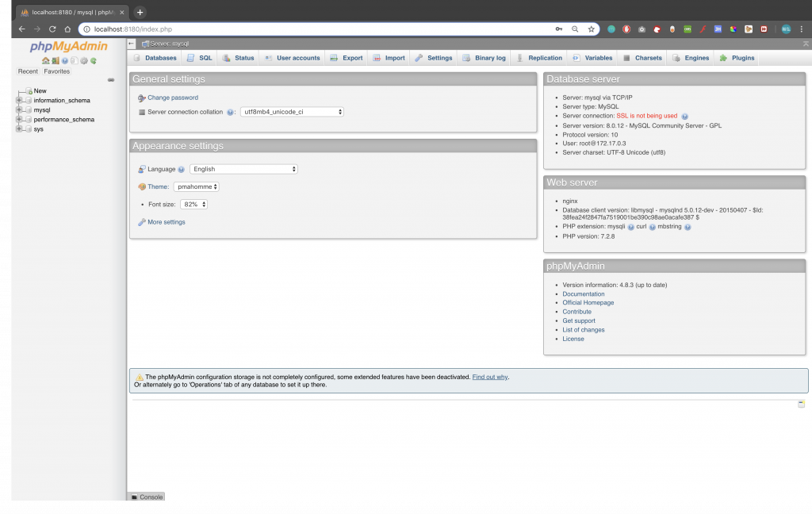Reload the page with browser refresh button
Viewport: 812px width, 514px height.
click(52, 29)
